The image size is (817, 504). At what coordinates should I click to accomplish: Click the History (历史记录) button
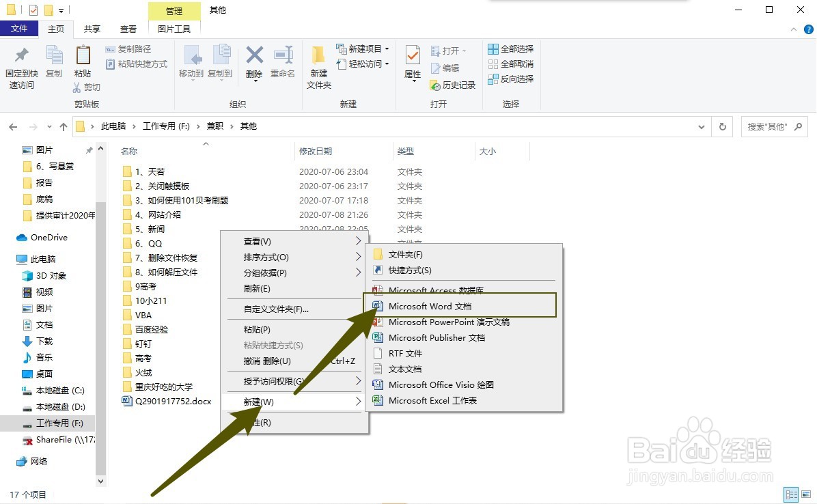(452, 85)
